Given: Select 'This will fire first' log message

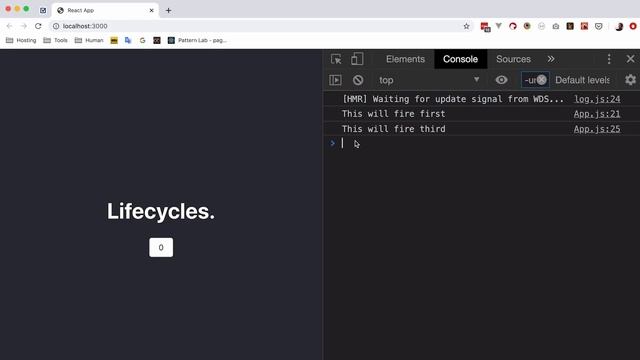Looking at the screenshot, I should point(393,114).
